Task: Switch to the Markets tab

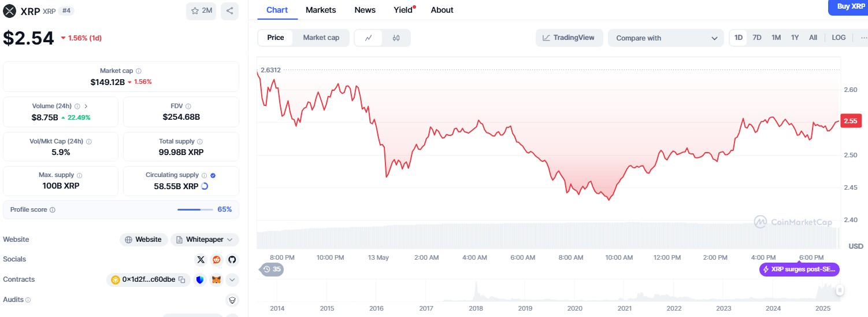Action: coord(321,10)
